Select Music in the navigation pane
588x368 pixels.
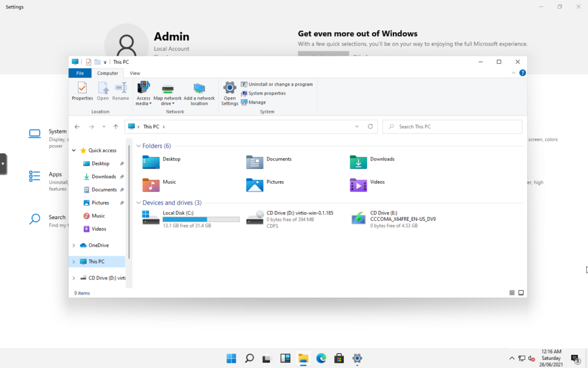[x=98, y=216]
